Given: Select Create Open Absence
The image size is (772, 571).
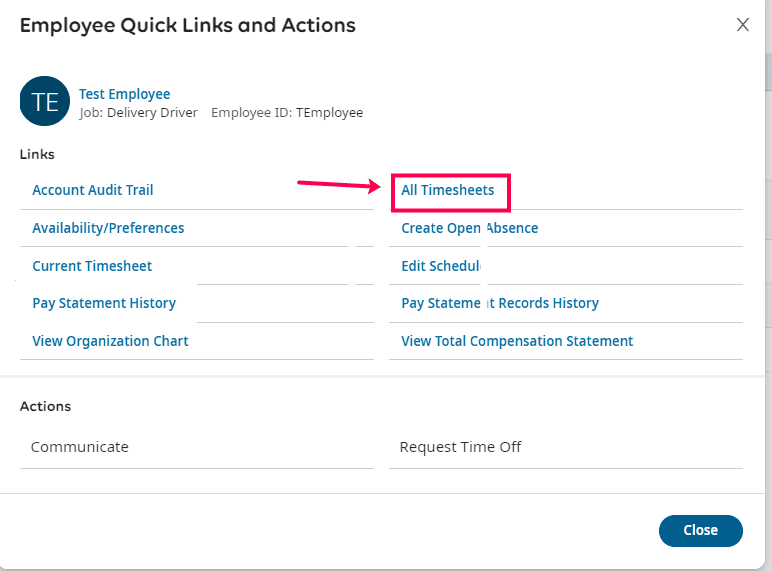Looking at the screenshot, I should coord(469,228).
